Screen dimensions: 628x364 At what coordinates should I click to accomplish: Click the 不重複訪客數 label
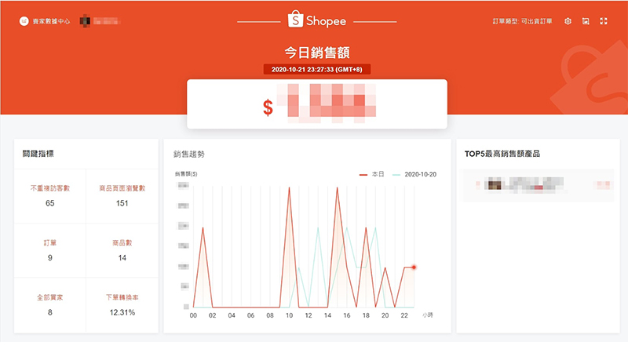click(49, 188)
